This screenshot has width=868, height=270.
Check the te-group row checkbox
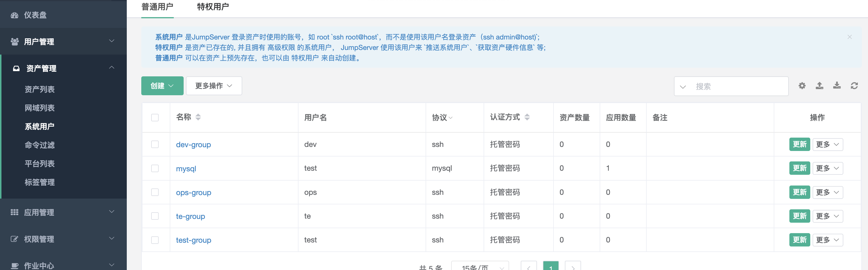155,216
